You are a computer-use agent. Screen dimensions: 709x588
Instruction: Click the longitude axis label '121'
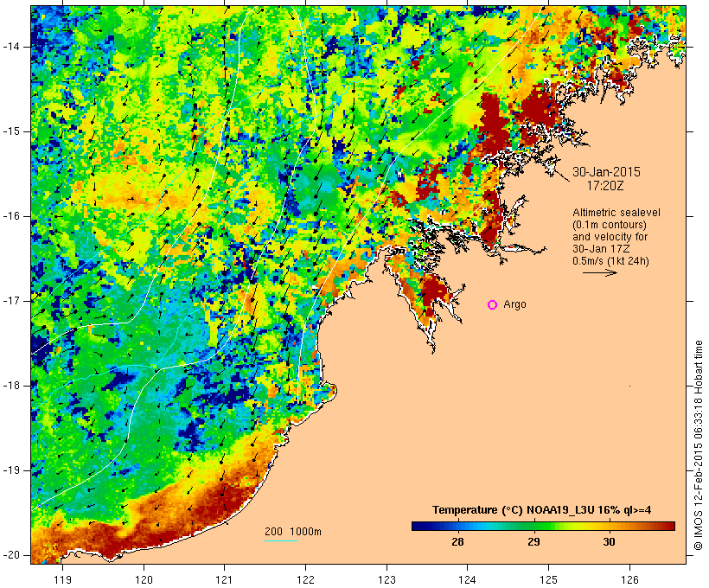[x=224, y=579]
